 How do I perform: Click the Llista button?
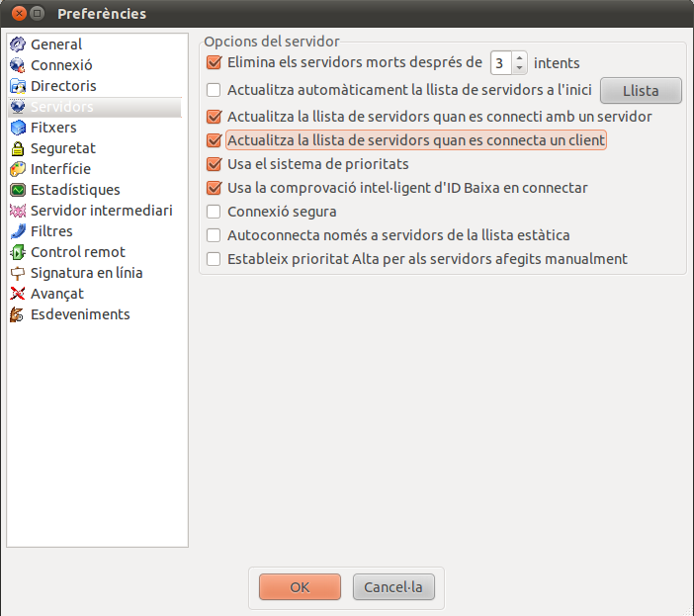641,91
